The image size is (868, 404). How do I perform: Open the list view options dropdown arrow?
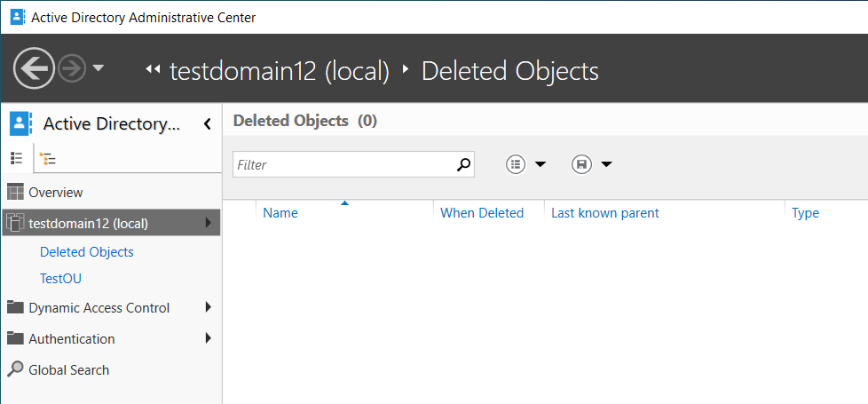click(x=541, y=164)
